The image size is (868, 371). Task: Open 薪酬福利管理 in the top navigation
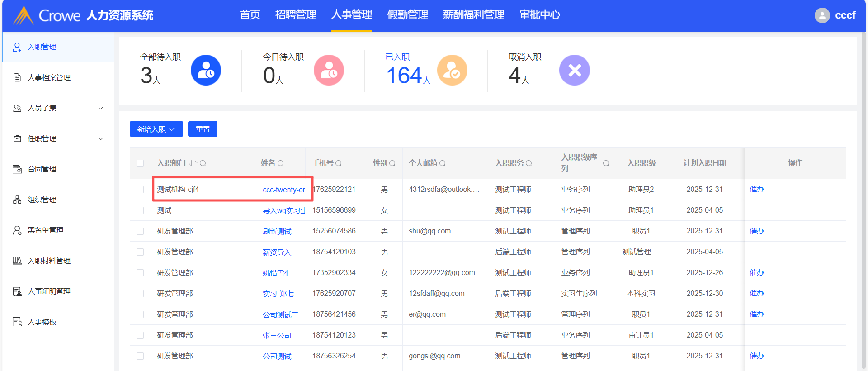point(473,15)
